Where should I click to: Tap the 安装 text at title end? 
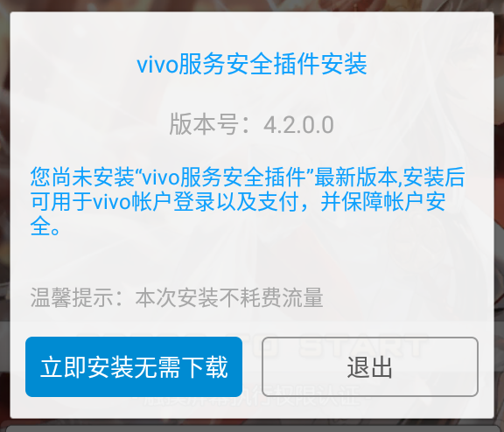(344, 64)
